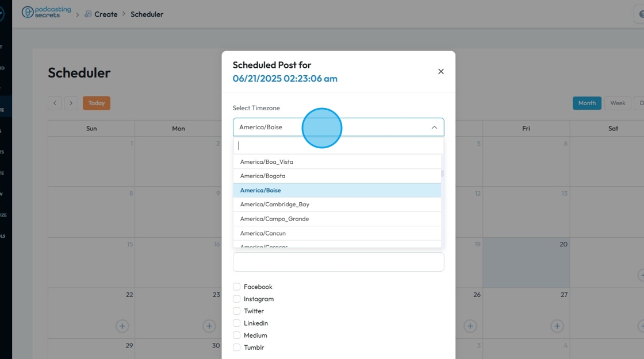Enable the Facebook checkbox

point(236,287)
